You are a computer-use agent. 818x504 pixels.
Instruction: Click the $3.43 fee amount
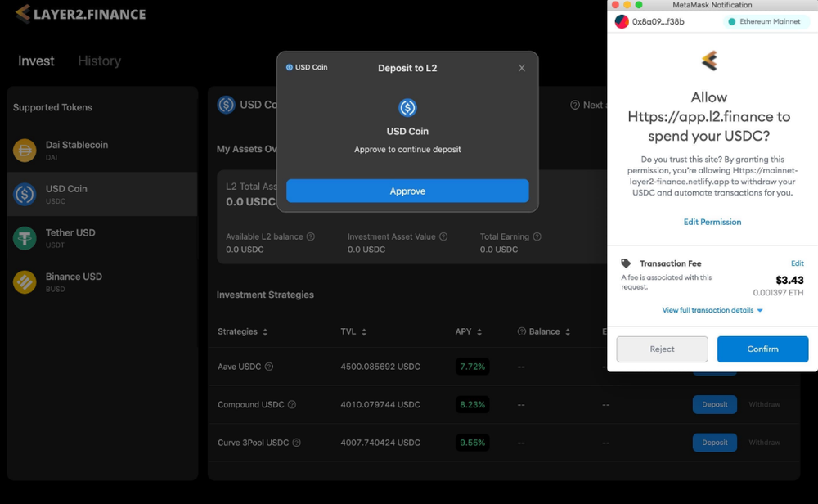pyautogui.click(x=790, y=280)
